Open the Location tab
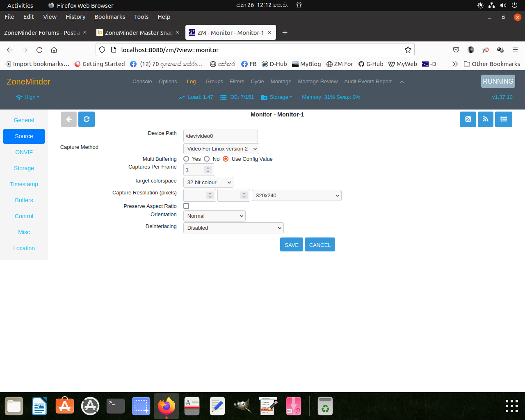 [x=24, y=248]
